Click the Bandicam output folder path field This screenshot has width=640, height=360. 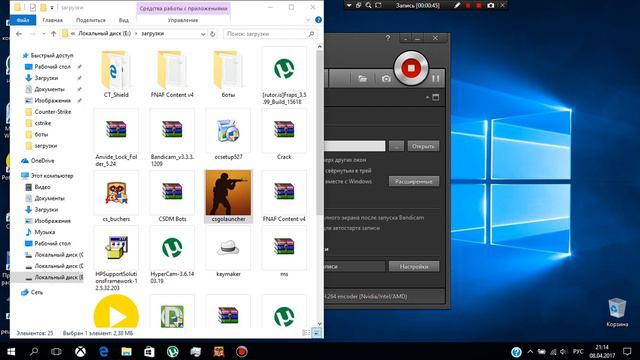[355, 146]
